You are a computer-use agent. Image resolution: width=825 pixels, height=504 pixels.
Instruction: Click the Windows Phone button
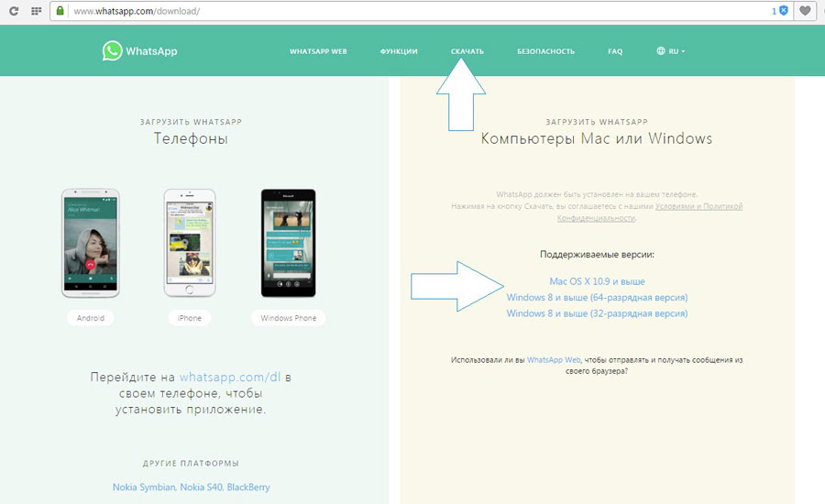289,318
